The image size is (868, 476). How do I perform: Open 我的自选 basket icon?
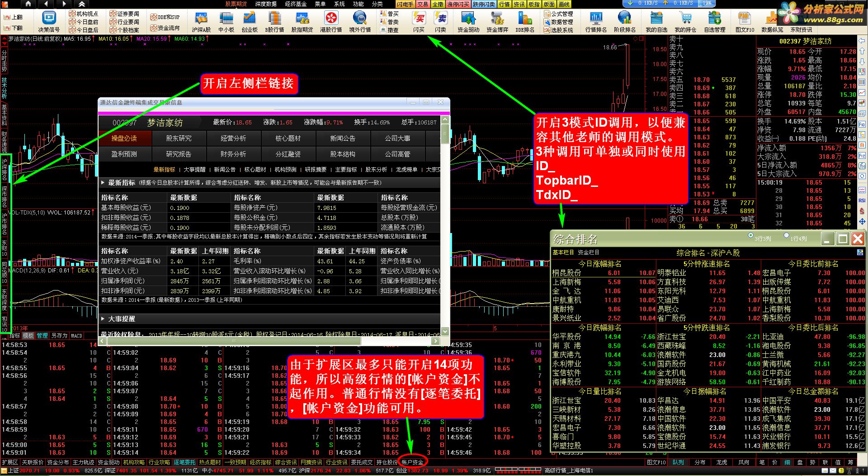[656, 21]
